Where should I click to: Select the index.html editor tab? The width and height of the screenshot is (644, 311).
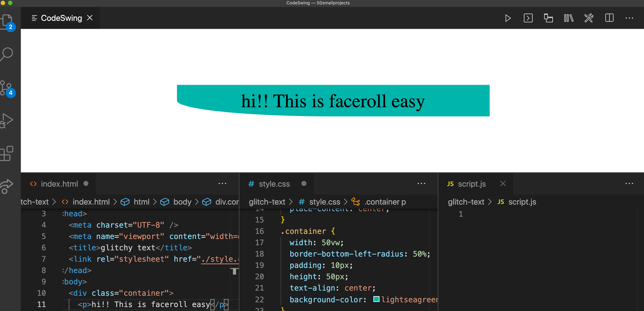coord(59,184)
